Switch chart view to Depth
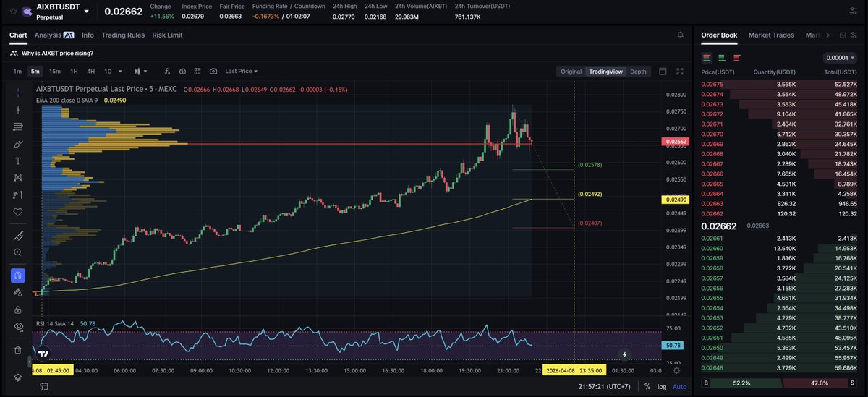The image size is (868, 397). coord(638,72)
